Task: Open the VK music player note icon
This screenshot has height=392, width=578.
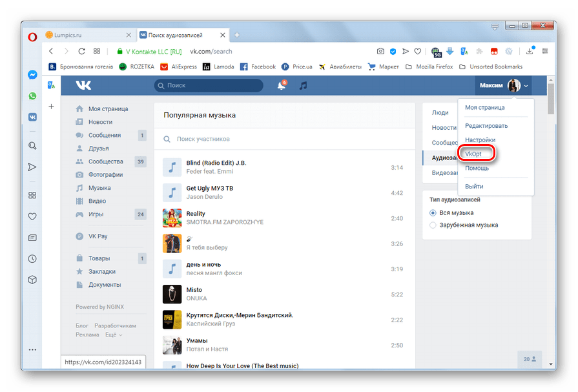Action: click(303, 85)
